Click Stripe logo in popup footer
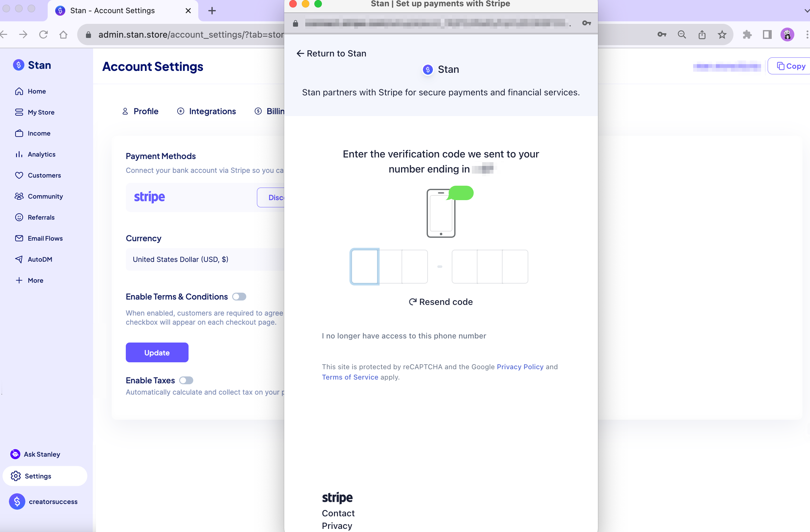The width and height of the screenshot is (810, 532). click(x=337, y=497)
